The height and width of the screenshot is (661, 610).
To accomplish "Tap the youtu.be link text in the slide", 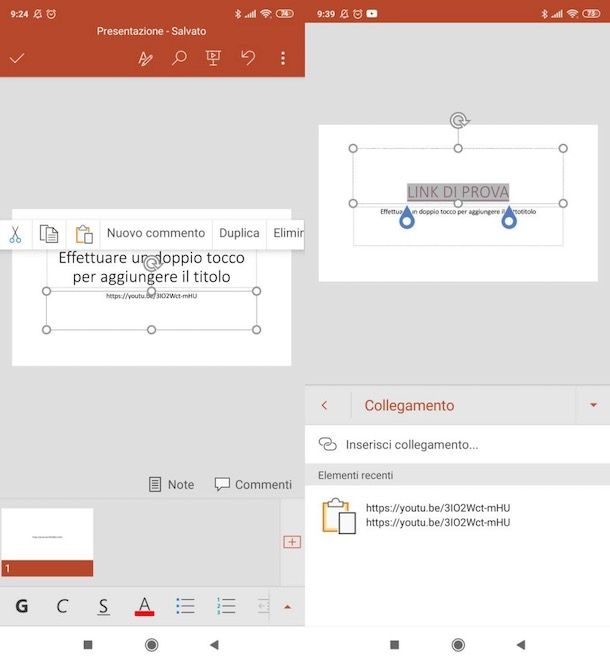I will coord(151,296).
